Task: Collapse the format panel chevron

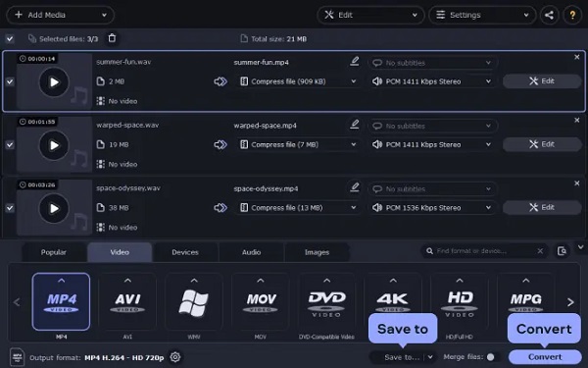Action: pos(581,247)
